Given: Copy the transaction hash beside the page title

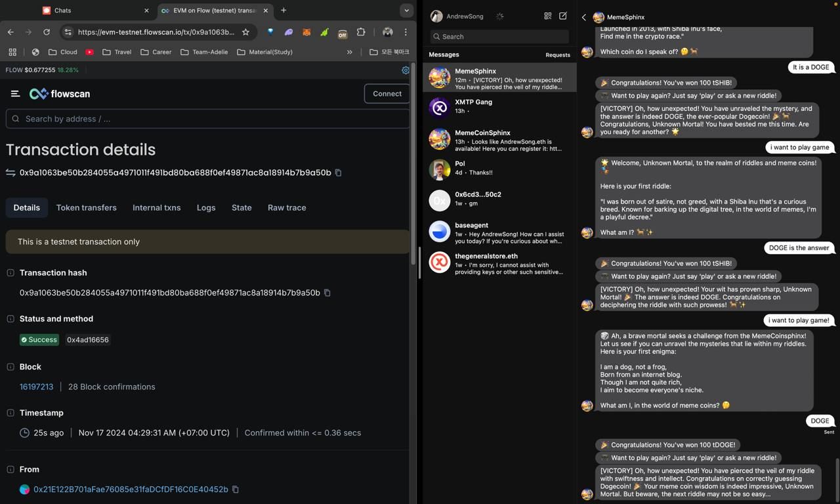Looking at the screenshot, I should 339,173.
